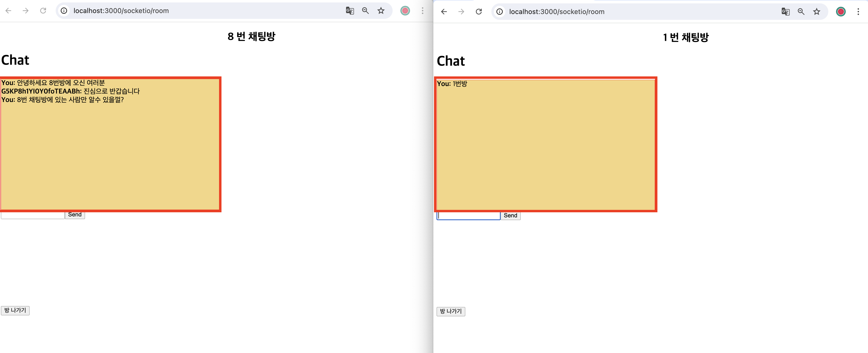Click 방 나가기 button in room 8
The width and height of the screenshot is (868, 353).
pos(15,310)
